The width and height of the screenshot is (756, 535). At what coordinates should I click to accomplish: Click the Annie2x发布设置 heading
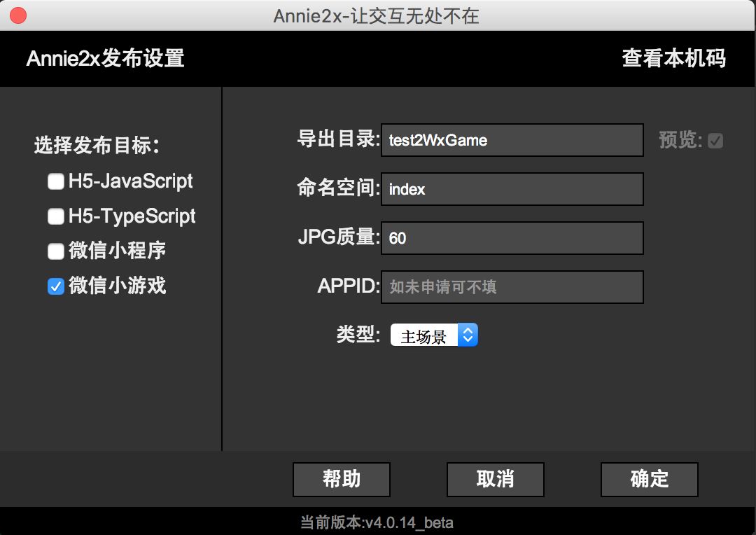click(x=105, y=58)
